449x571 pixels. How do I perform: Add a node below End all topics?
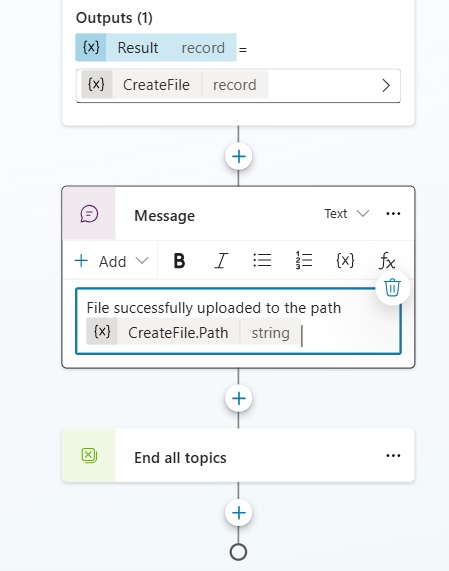click(x=239, y=513)
